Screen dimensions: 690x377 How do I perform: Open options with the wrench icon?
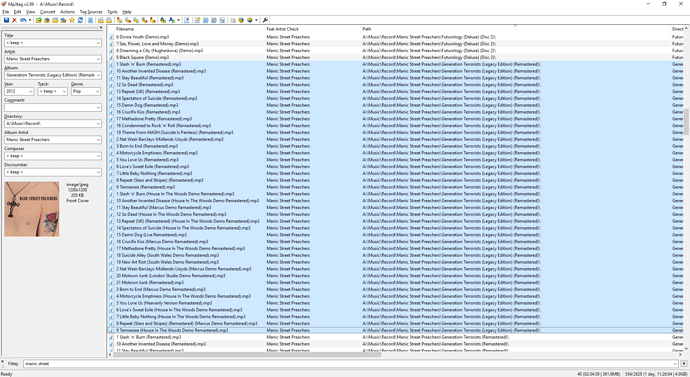265,20
